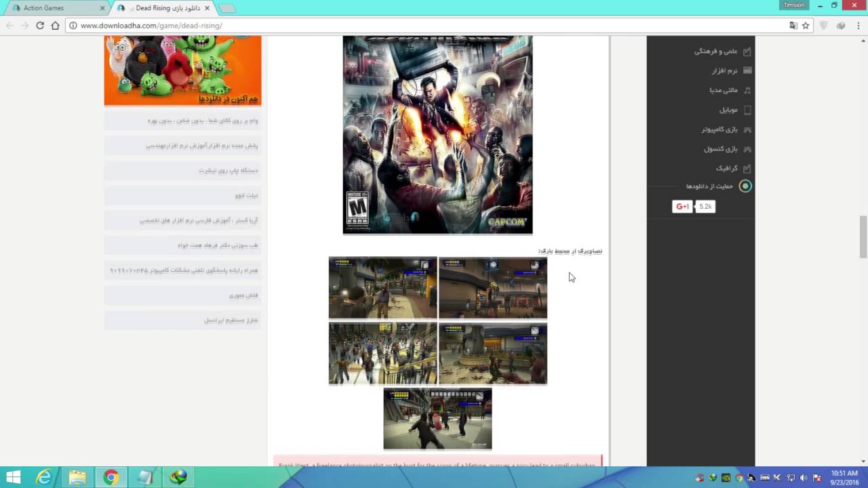Open the مالتی مدیا sidebar category
Viewport: 868px width, 488px height.
[x=724, y=90]
